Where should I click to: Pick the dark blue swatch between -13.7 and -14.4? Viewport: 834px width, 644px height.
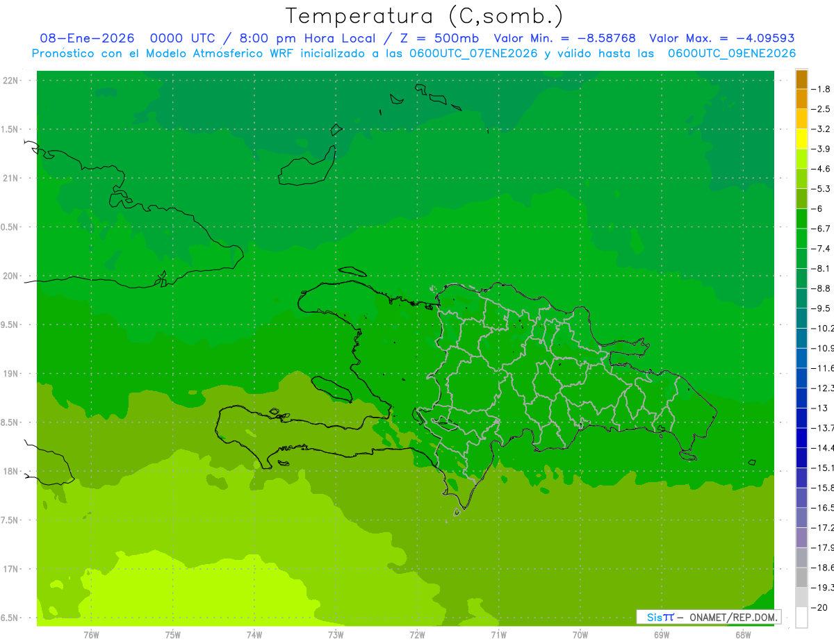[x=801, y=438]
